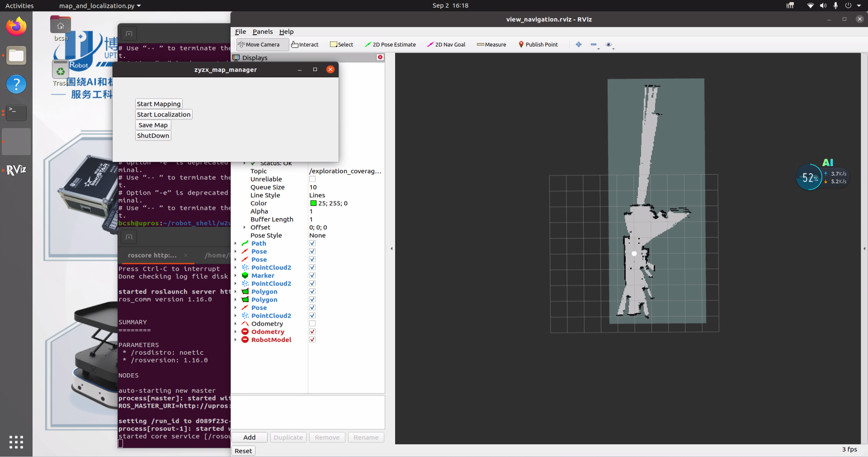Screen dimensions: 868x457
Task: Click the blue plus add-tool icon
Action: tap(578, 44)
